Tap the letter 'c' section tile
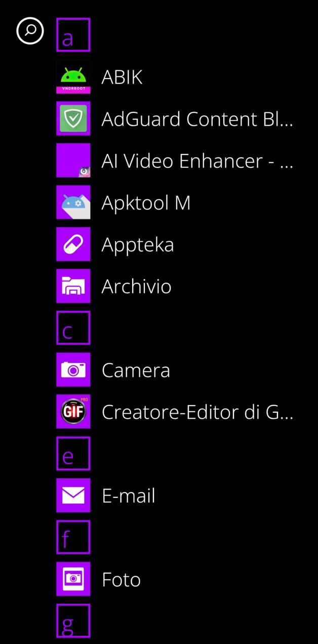Screen dimensions: 318x644 (x=73, y=327)
